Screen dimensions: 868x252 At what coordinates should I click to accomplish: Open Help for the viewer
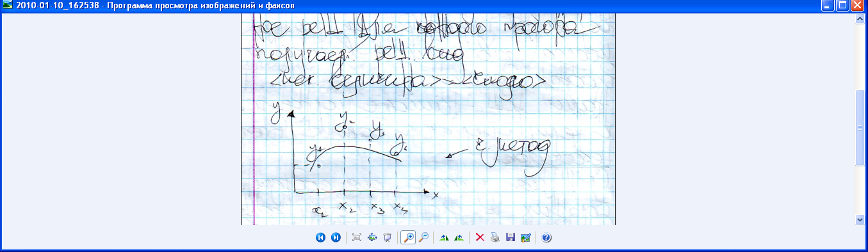click(546, 238)
